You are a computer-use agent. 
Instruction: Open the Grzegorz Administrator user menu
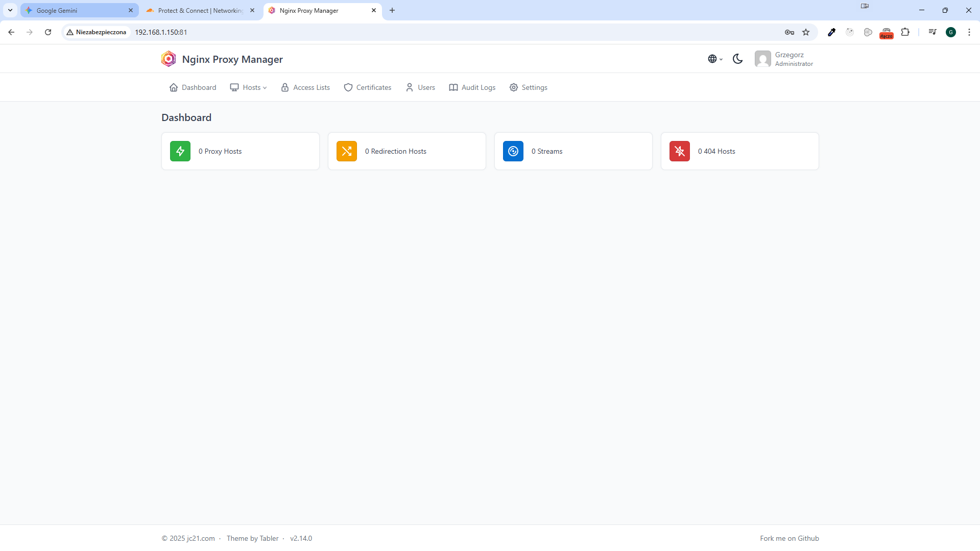(x=784, y=59)
